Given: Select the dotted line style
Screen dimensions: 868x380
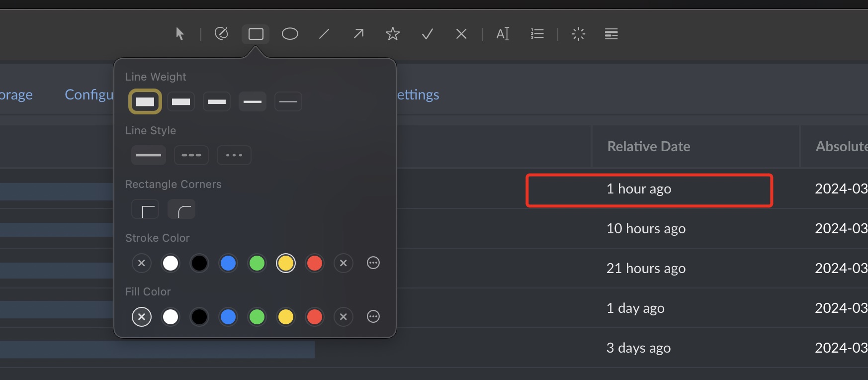Looking at the screenshot, I should click(x=234, y=155).
